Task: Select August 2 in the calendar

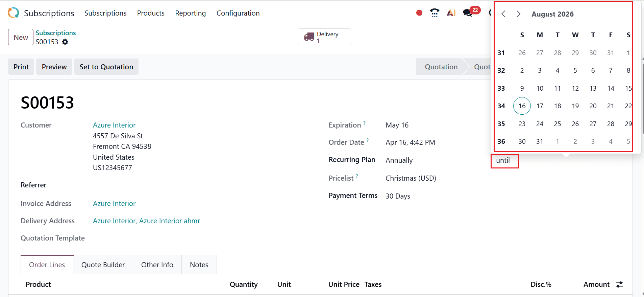Action: pyautogui.click(x=522, y=70)
